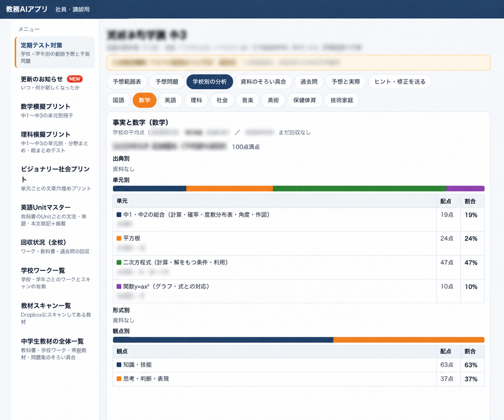Select the 保健体育 subject pill
The image size is (504, 420).
point(304,100)
